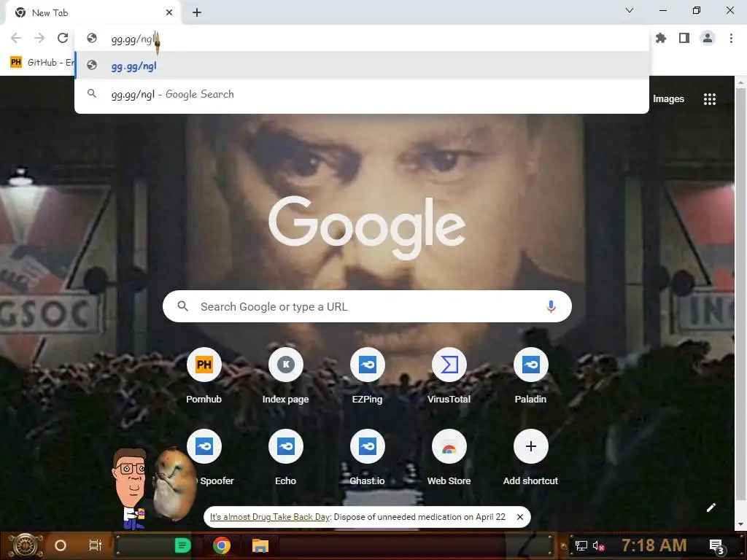Dismiss the Drug Take Back Day notice
Screen dimensions: 747x560
[520, 517]
